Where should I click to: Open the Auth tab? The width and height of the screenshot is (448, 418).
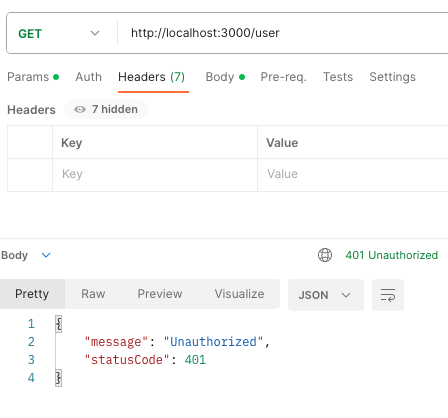click(88, 77)
